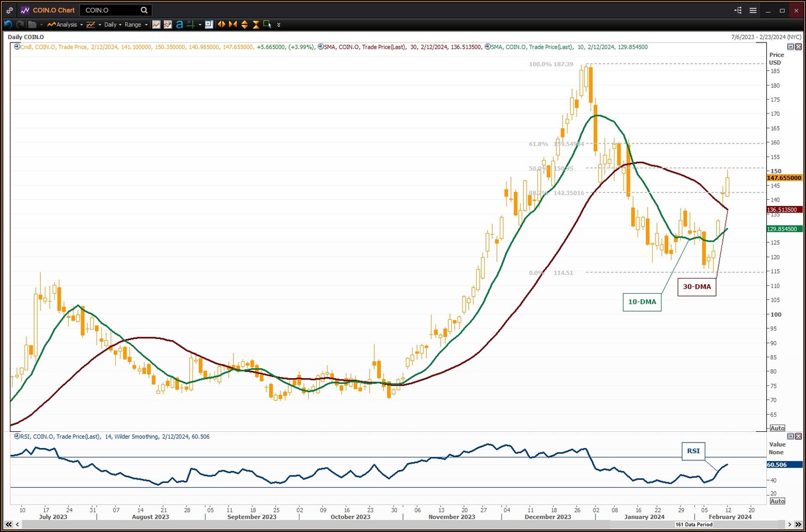Image resolution: width=806 pixels, height=532 pixels.
Task: Click the 30-DMA annotation label
Action: (x=696, y=287)
